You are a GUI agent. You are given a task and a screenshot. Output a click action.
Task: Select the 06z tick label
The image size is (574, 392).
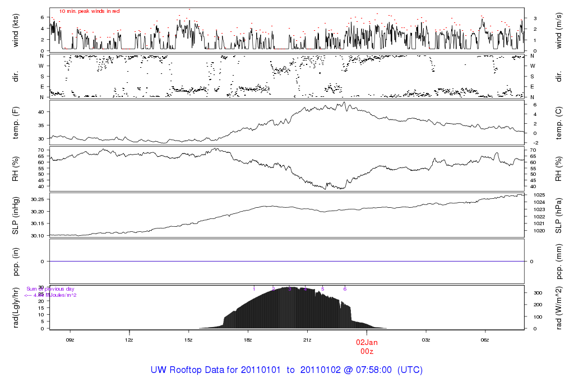[485, 340]
